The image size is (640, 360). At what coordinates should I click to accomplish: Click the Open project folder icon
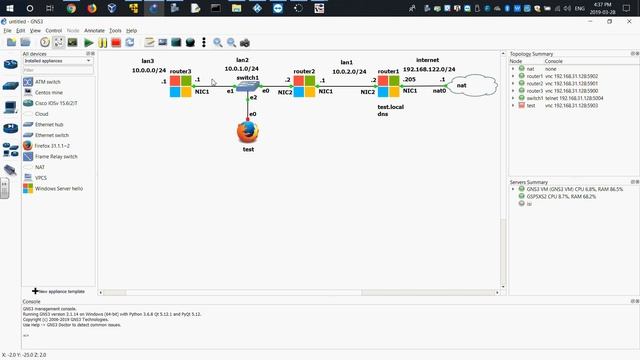coord(25,42)
